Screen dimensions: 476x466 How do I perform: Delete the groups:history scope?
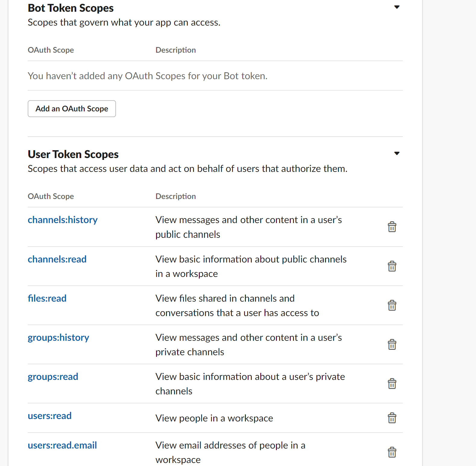pyautogui.click(x=392, y=344)
